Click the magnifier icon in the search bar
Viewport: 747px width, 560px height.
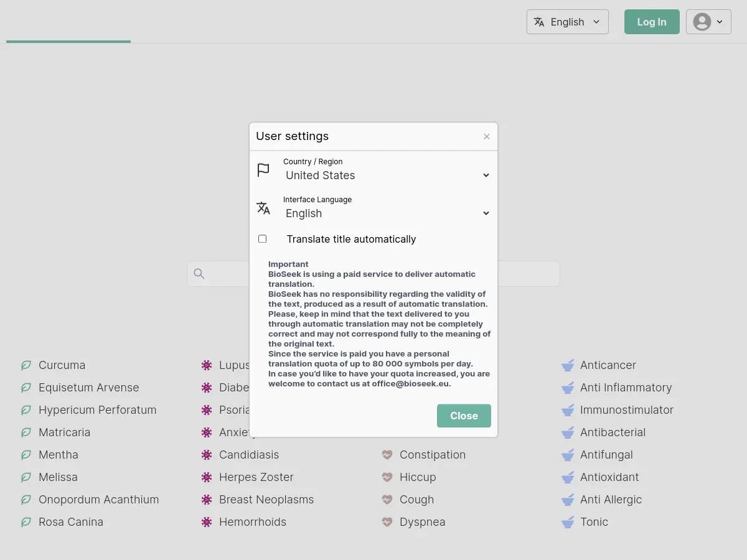pos(199,274)
